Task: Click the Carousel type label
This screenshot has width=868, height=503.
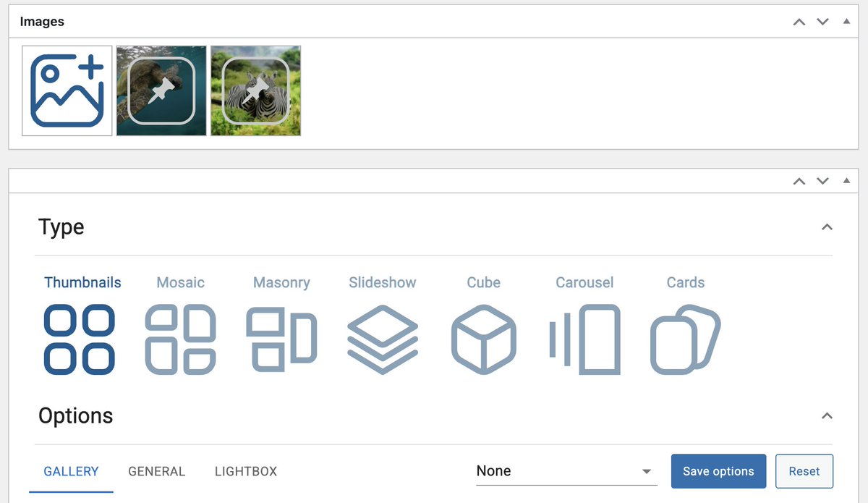Action: pos(584,282)
